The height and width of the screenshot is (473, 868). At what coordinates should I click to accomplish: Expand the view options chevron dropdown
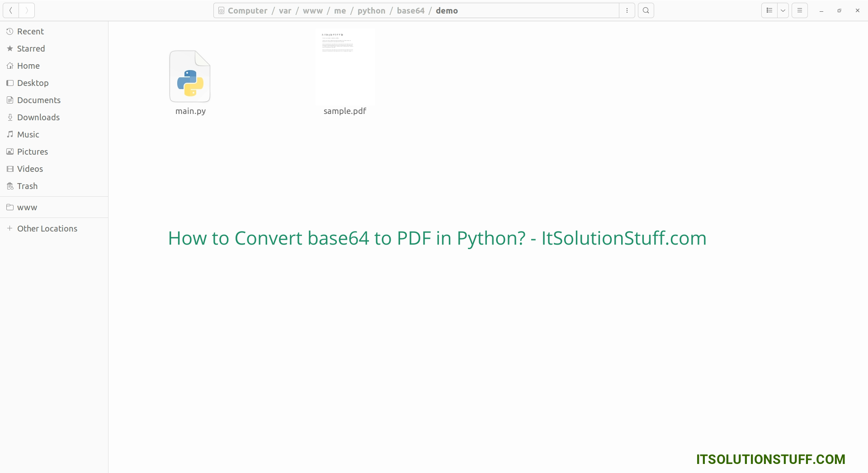click(783, 10)
